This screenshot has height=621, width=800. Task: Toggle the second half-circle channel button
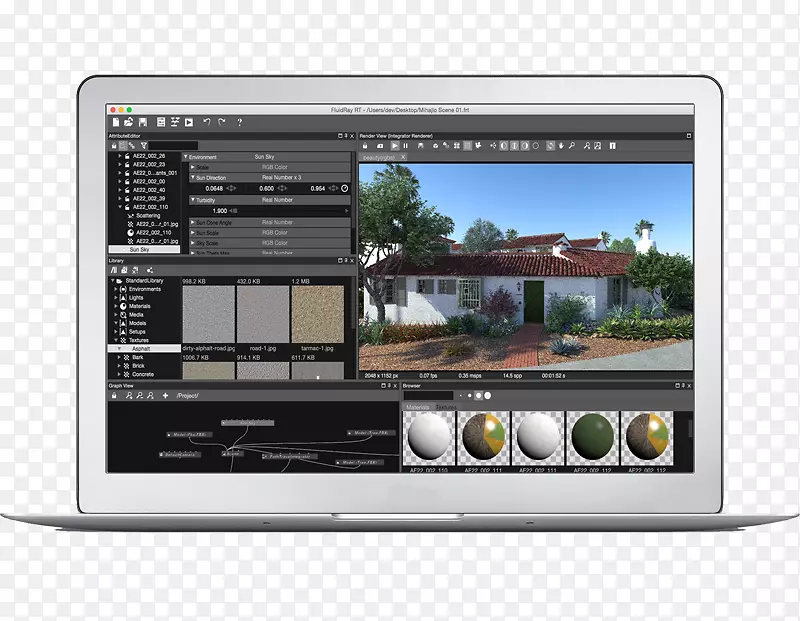click(514, 146)
